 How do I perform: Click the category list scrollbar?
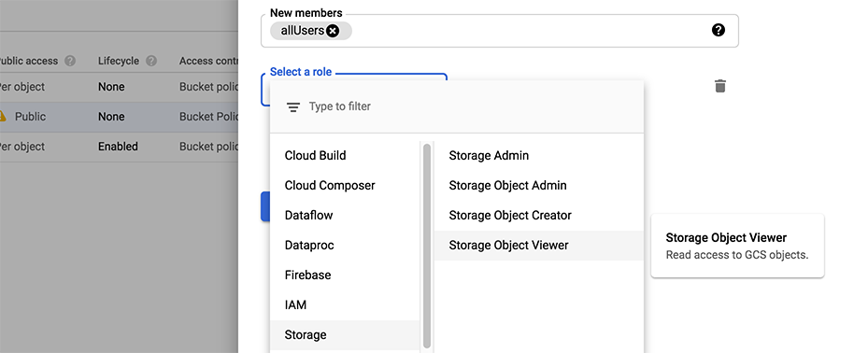coord(427,246)
